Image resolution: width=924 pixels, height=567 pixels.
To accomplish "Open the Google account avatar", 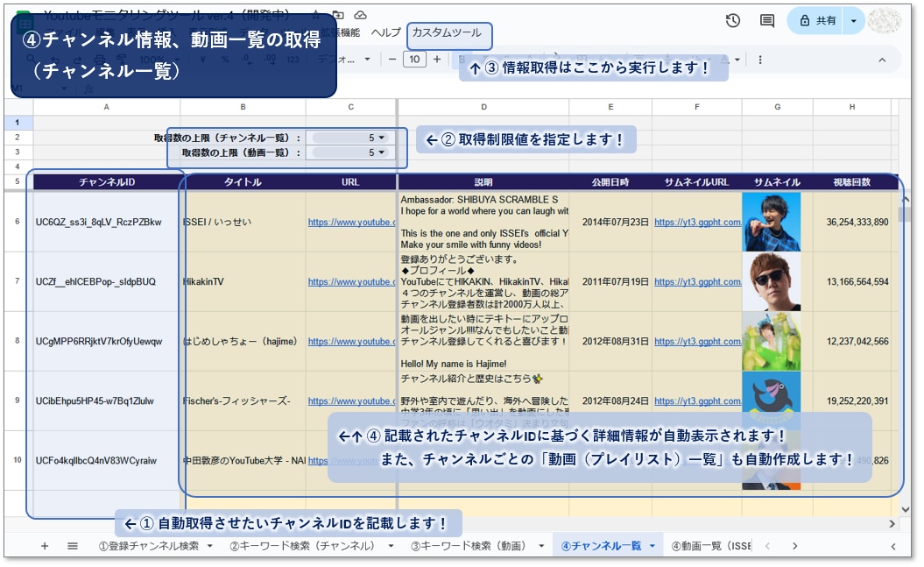I will coord(884,21).
